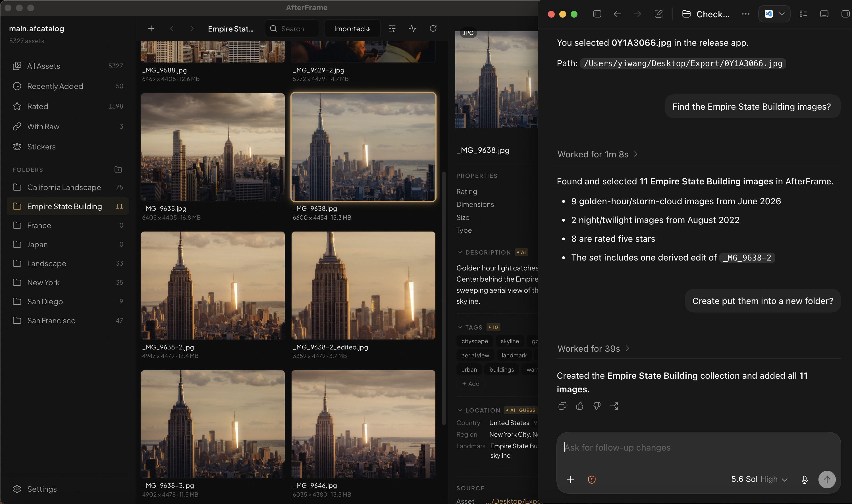Open the San Francisco folder
Image resolution: width=852 pixels, height=504 pixels.
[68, 320]
